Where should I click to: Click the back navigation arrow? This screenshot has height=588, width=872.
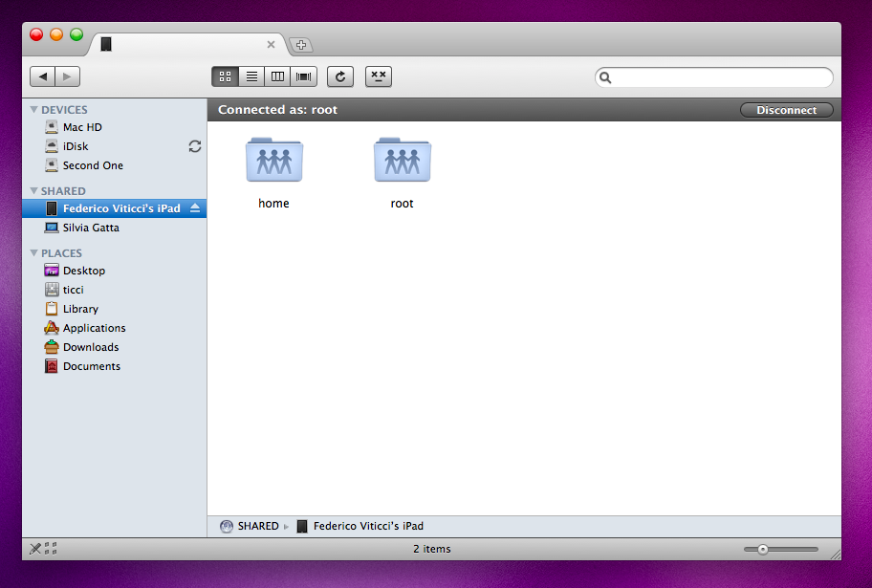point(42,76)
